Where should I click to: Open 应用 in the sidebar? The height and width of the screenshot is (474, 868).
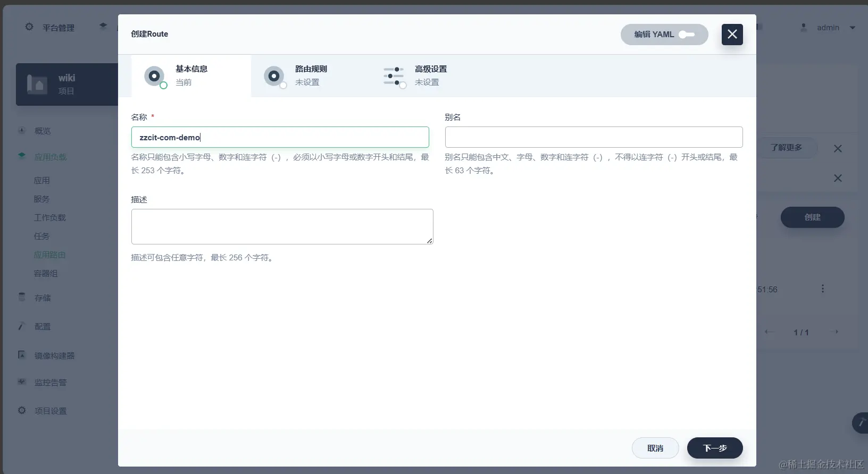click(x=42, y=181)
